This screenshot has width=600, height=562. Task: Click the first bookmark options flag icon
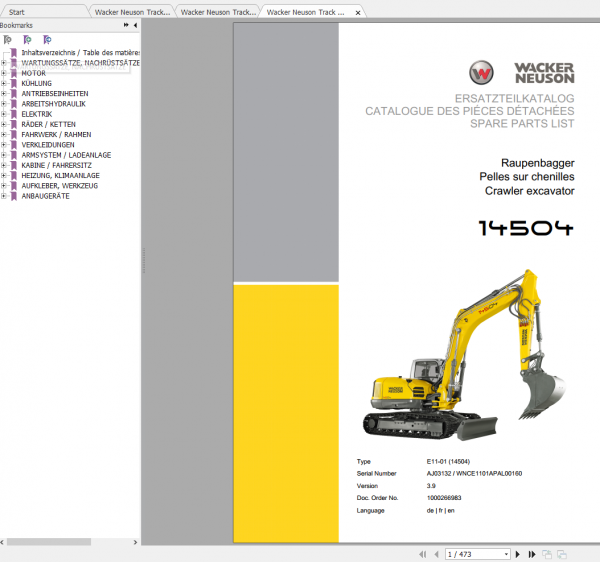point(7,39)
